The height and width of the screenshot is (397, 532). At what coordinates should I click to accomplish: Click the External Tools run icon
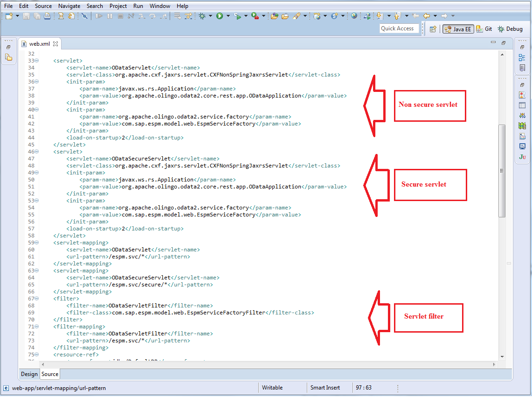[255, 16]
